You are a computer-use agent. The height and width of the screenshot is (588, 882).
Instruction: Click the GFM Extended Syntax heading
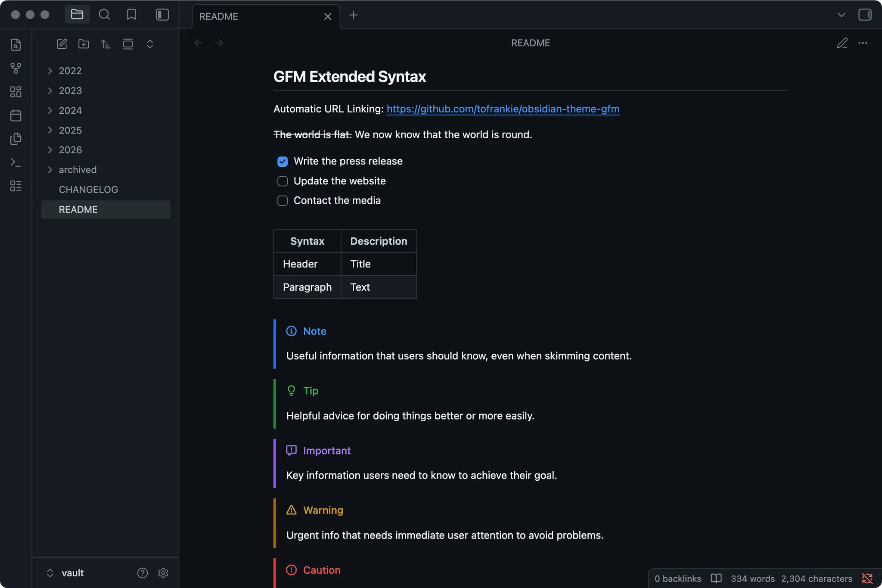350,77
